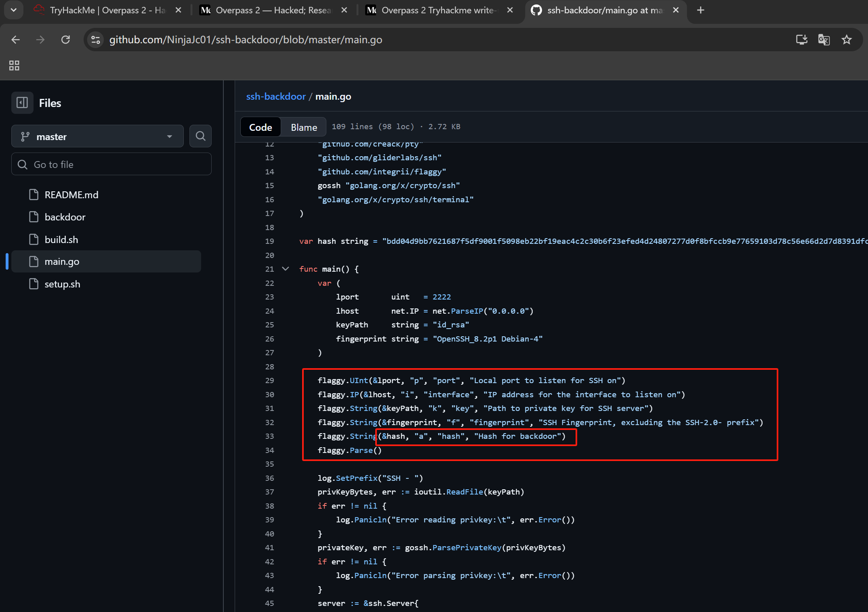This screenshot has width=868, height=612.
Task: Collapse func main() at line 21
Action: click(286, 269)
